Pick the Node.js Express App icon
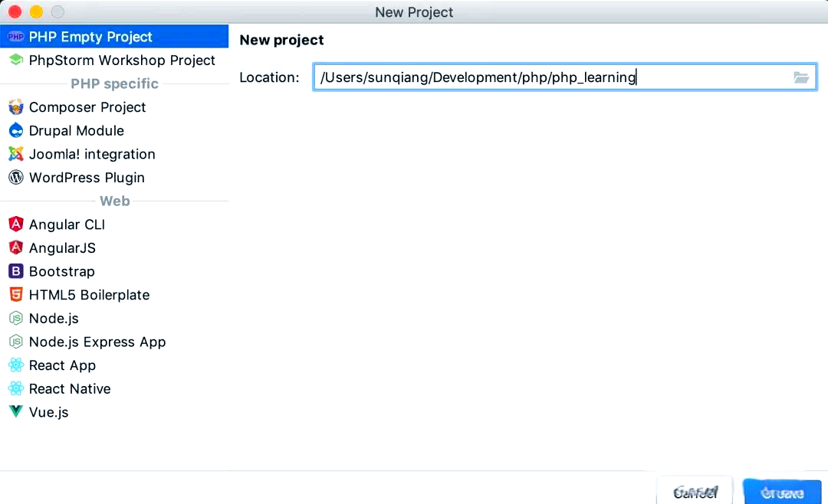The width and height of the screenshot is (828, 504). 16,342
